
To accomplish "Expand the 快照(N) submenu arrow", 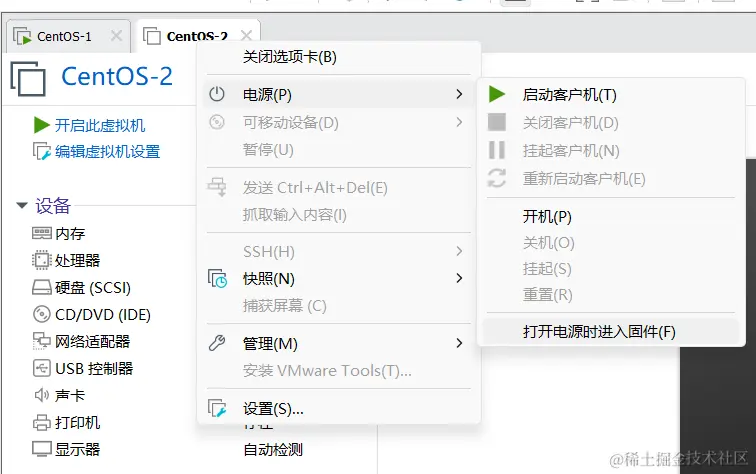I will pos(459,278).
